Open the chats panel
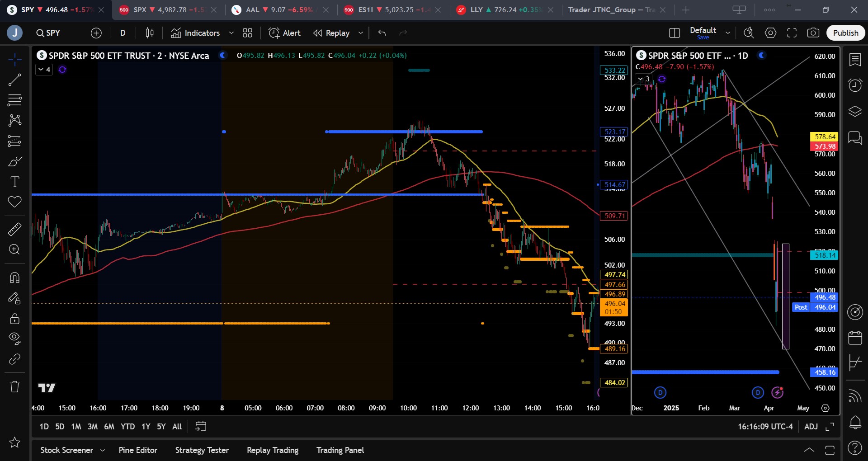This screenshot has height=461, width=868. [855, 137]
